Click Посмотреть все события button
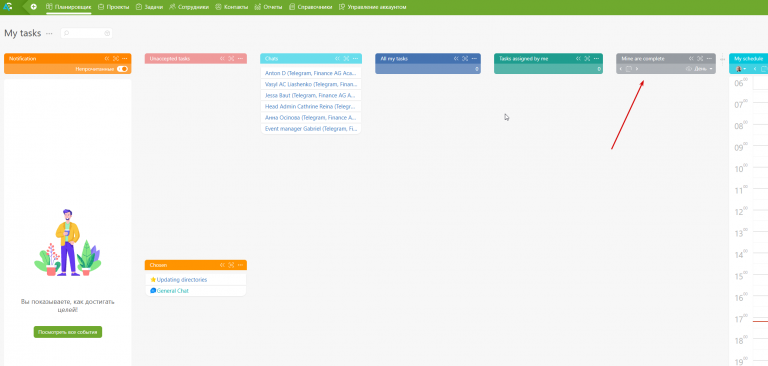 click(x=68, y=332)
